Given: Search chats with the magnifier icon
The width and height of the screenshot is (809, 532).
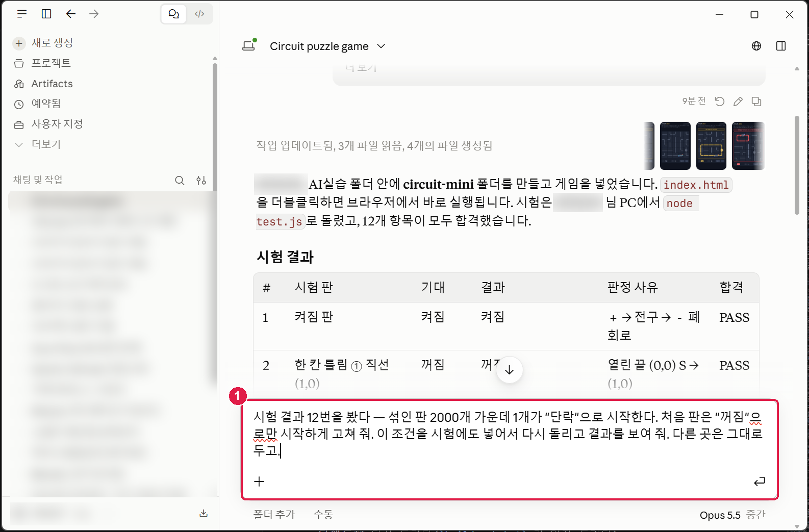Looking at the screenshot, I should pyautogui.click(x=180, y=180).
